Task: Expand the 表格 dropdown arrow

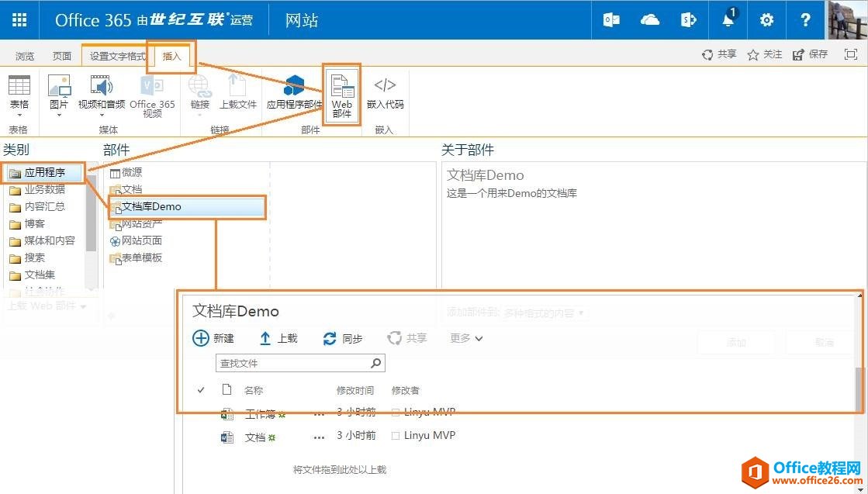Action: click(x=19, y=115)
